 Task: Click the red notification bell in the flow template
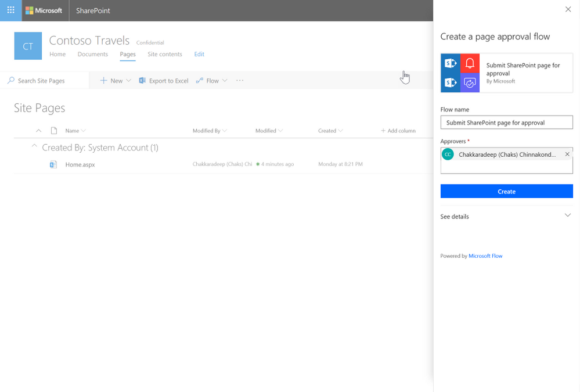(x=470, y=64)
